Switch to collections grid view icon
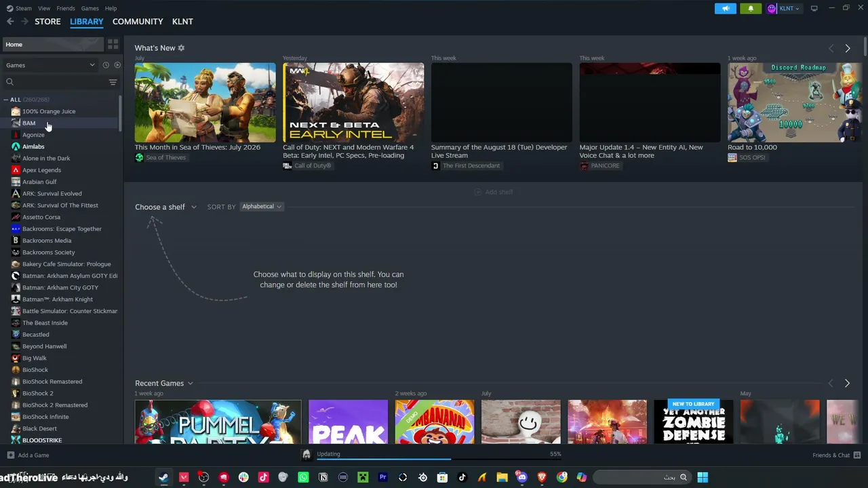 (x=113, y=44)
